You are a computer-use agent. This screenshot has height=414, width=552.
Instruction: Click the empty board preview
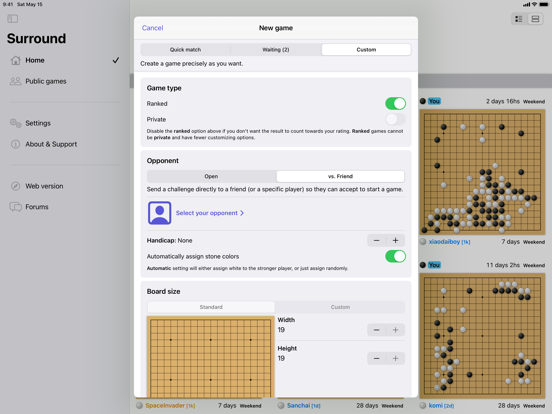[211, 357]
